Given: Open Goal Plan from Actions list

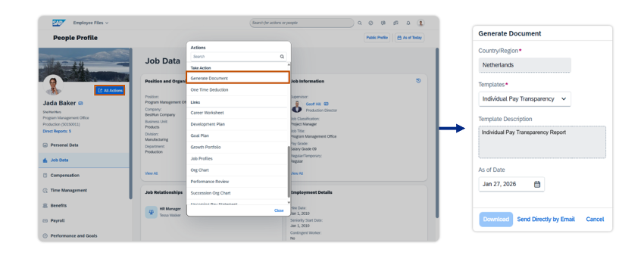Looking at the screenshot, I should tap(238, 135).
